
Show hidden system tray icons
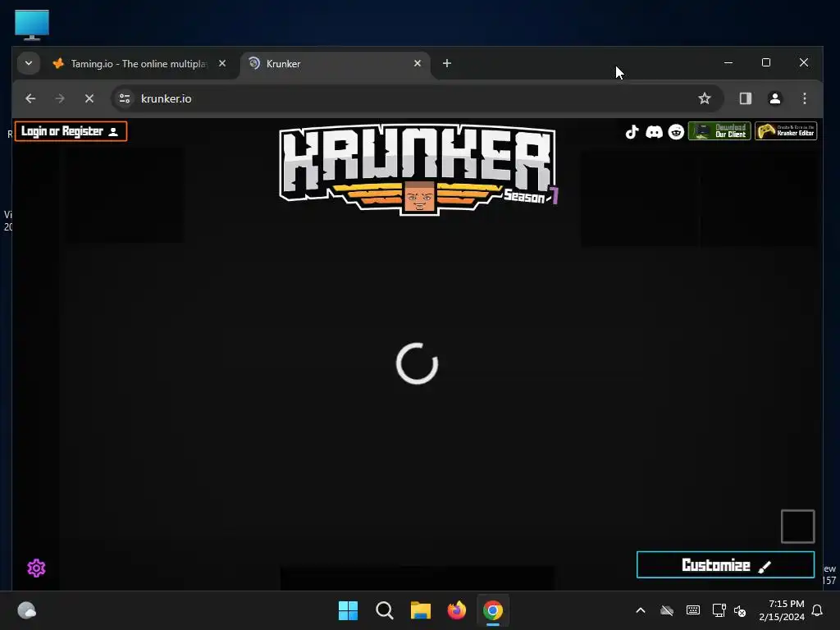641,610
